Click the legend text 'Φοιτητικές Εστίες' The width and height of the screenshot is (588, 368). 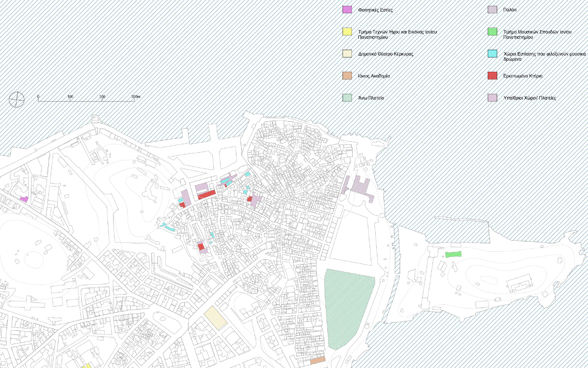(x=375, y=10)
